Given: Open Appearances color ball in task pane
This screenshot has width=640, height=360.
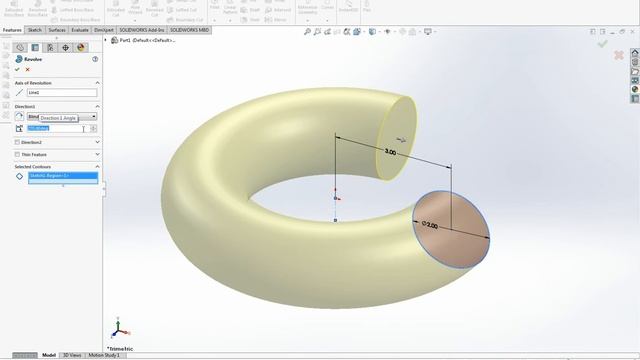Looking at the screenshot, I should click(635, 89).
